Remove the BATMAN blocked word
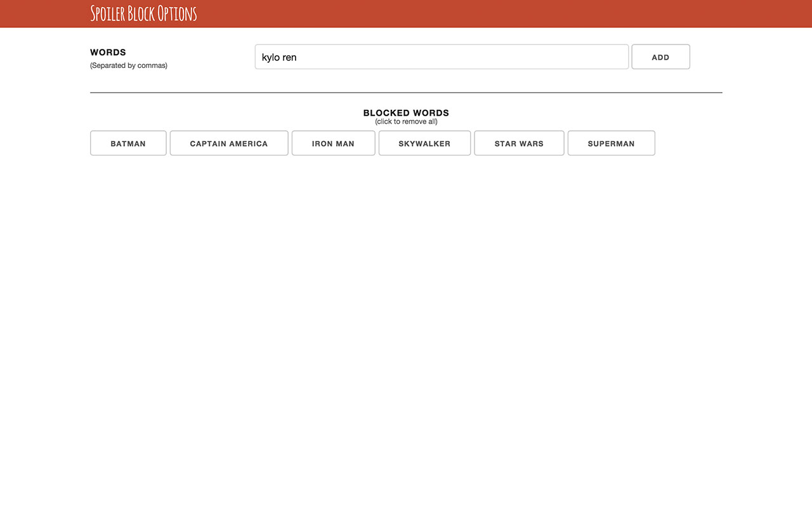 pos(128,143)
